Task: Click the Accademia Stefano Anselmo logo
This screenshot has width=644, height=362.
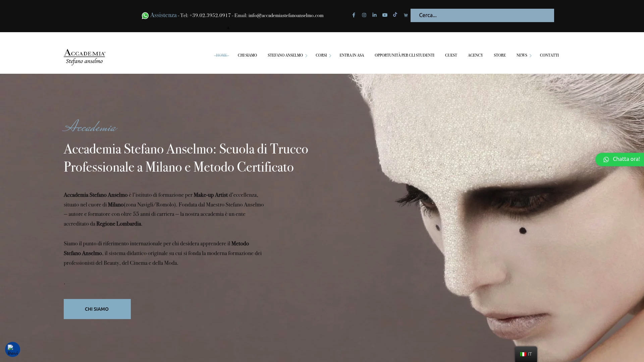Action: click(85, 57)
